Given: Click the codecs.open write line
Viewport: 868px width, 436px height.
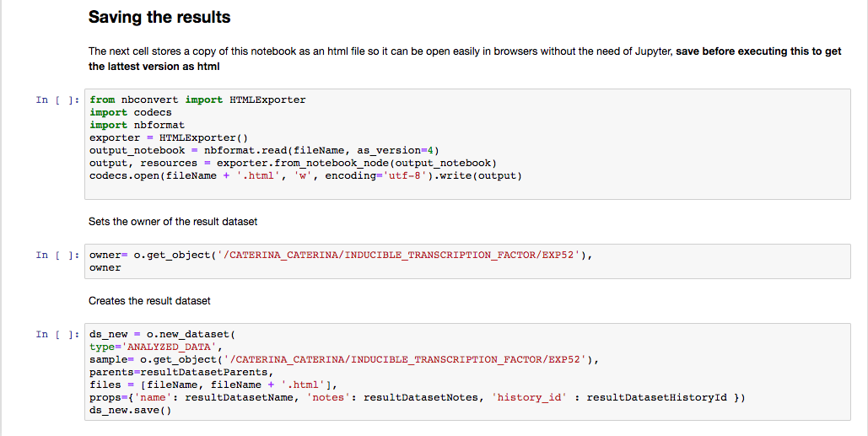Looking at the screenshot, I should pos(305,176).
